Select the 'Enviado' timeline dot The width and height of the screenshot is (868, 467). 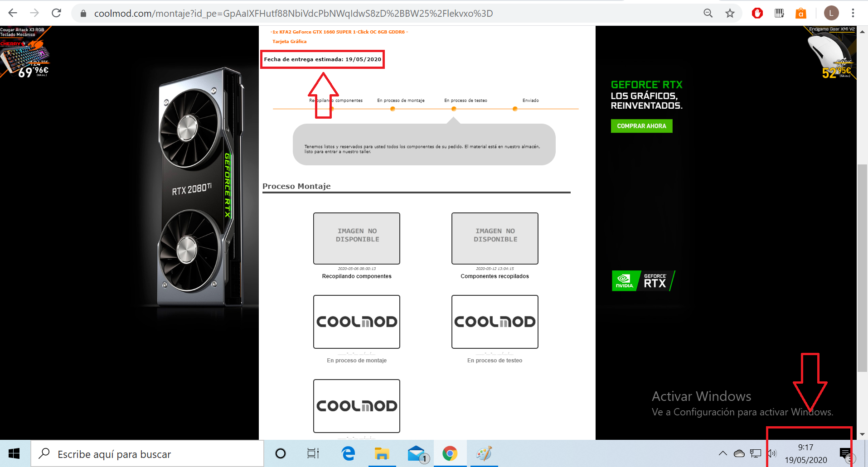(515, 109)
